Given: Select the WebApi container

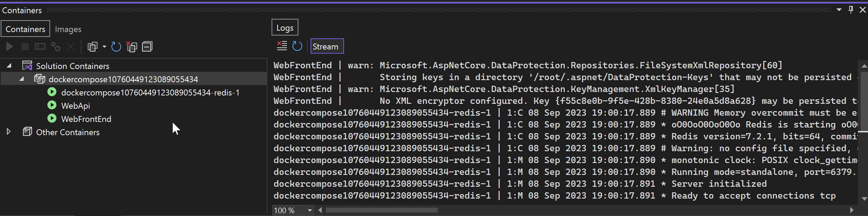Looking at the screenshot, I should coord(76,106).
